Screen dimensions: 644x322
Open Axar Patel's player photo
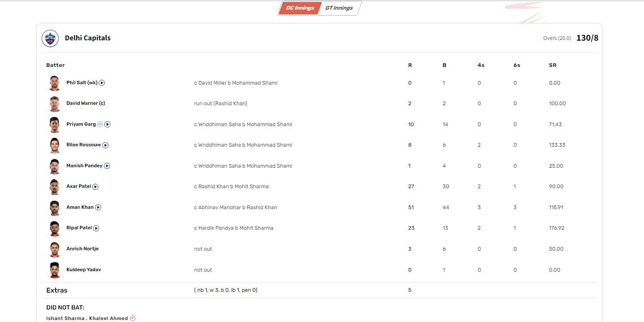coord(55,187)
